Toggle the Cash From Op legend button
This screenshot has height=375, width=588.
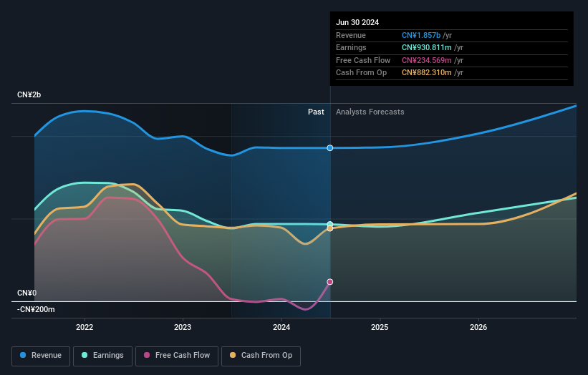[x=261, y=356]
